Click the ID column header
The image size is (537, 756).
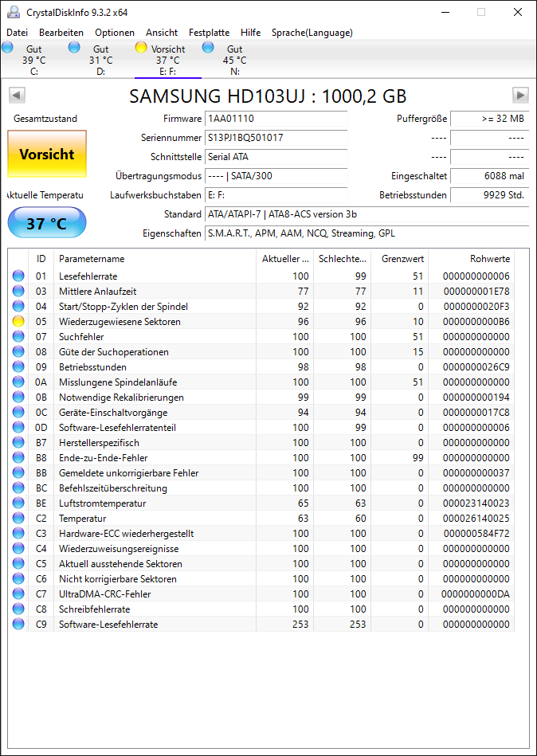coord(41,259)
